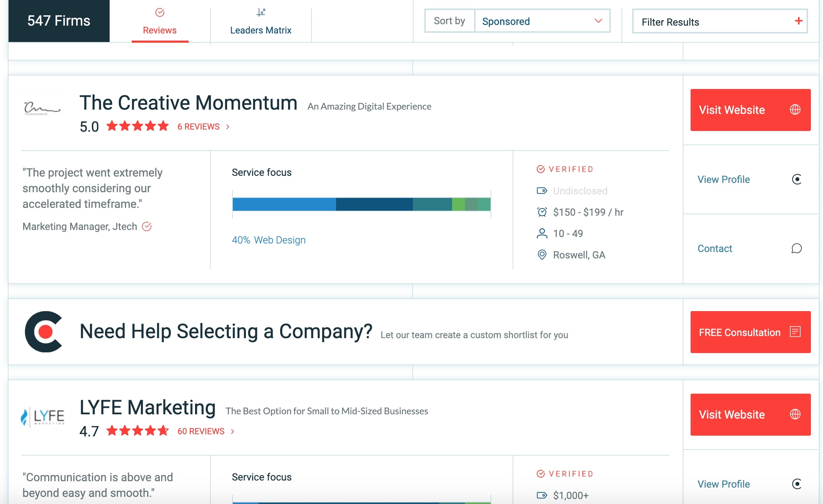Click the Roswell, GA location text
Image resolution: width=823 pixels, height=504 pixels.
579,255
